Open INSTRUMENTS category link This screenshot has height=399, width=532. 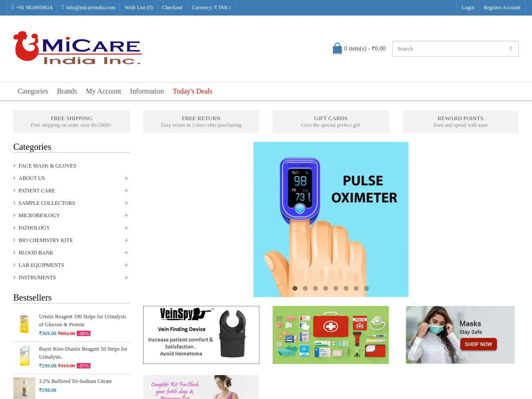pyautogui.click(x=37, y=278)
